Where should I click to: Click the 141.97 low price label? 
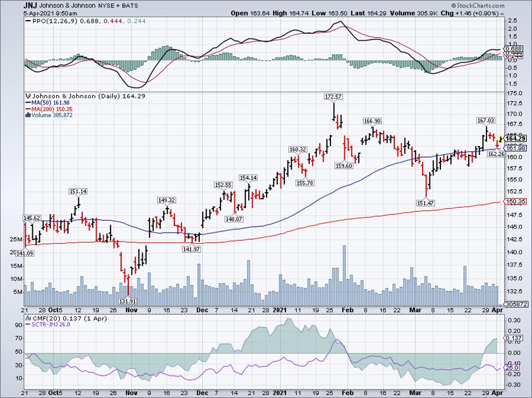[x=192, y=249]
